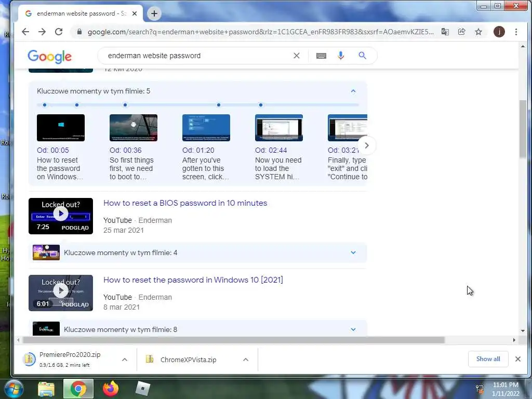The width and height of the screenshot is (532, 399).
Task: Open the 00:05 key moment thumbnail
Action: 61,128
